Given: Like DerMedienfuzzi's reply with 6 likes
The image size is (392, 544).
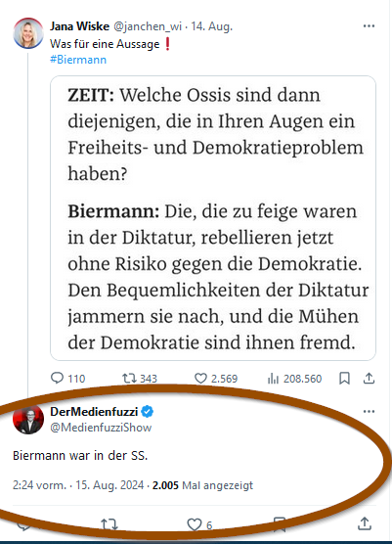Looking at the screenshot, I should (x=199, y=524).
